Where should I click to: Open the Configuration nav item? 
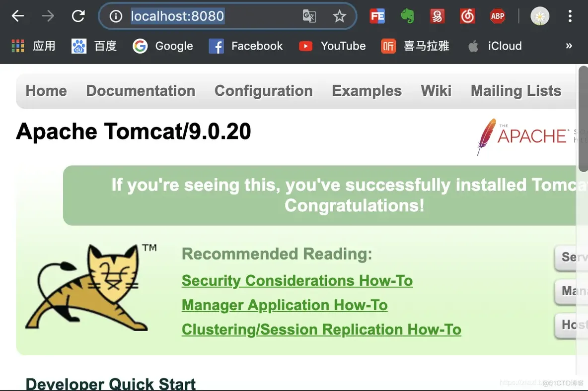click(264, 91)
